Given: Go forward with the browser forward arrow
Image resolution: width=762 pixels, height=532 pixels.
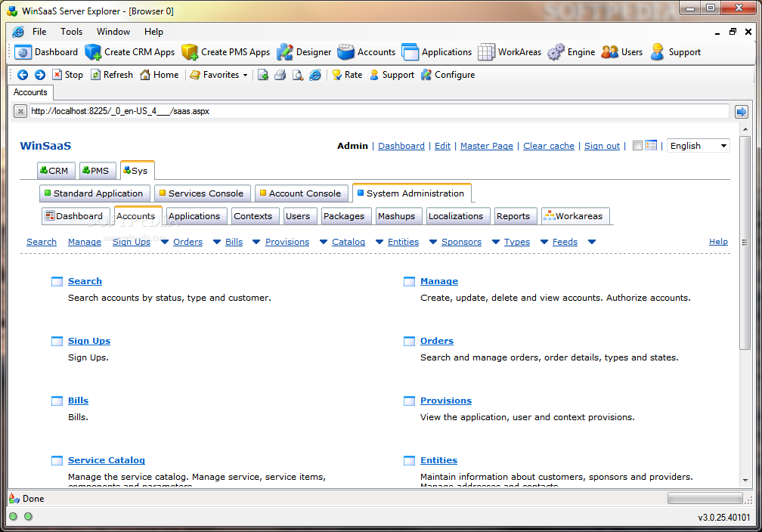Looking at the screenshot, I should pyautogui.click(x=40, y=75).
